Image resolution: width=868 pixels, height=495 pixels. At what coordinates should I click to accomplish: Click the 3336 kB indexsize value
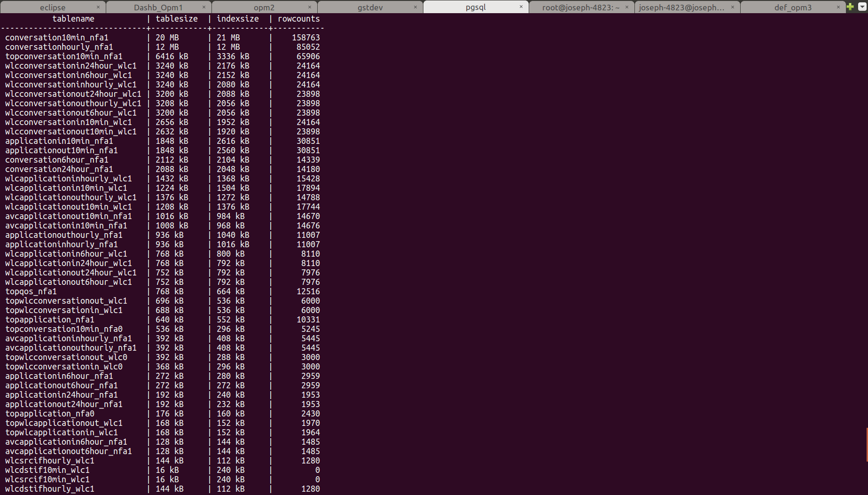click(x=233, y=56)
